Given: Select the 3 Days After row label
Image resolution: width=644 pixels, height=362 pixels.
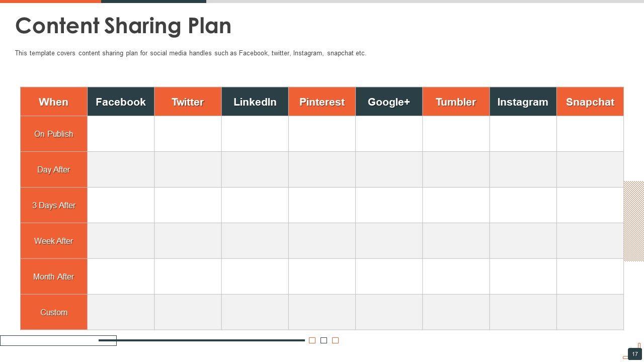Looking at the screenshot, I should point(54,206).
